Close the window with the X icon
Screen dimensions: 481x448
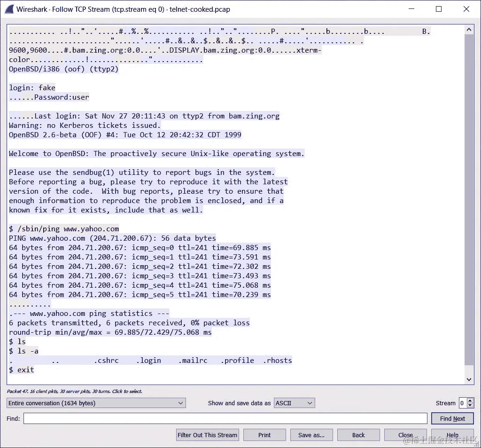[x=466, y=9]
